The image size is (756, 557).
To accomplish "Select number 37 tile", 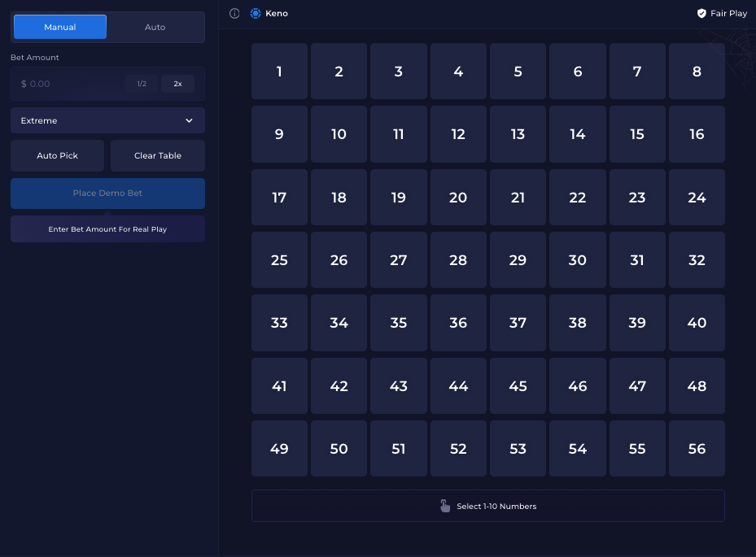I will (518, 323).
